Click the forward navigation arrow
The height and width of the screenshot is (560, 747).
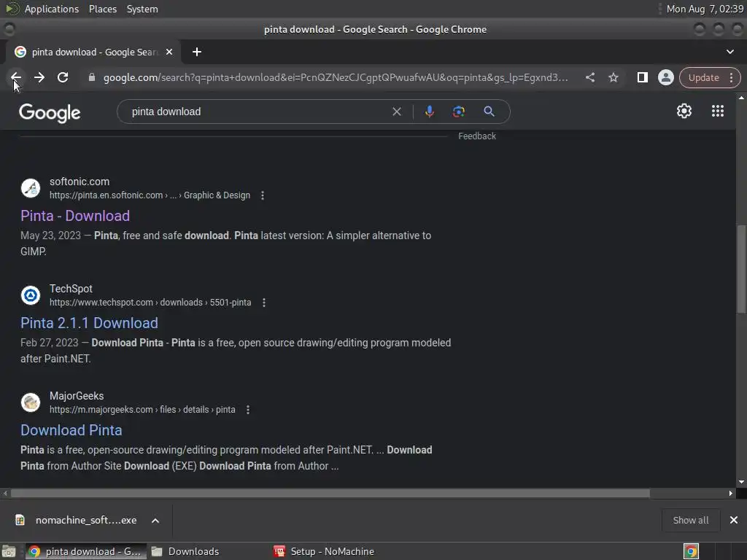coord(39,77)
